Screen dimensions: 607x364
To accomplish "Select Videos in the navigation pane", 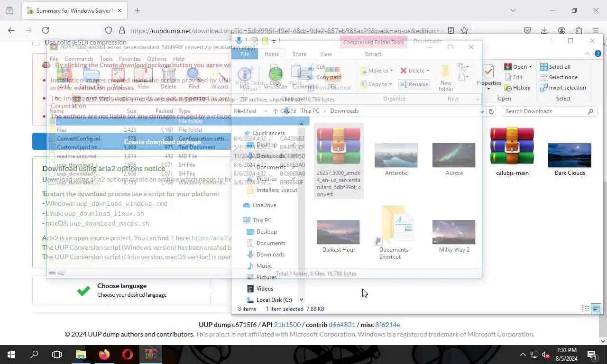I will tap(265, 288).
